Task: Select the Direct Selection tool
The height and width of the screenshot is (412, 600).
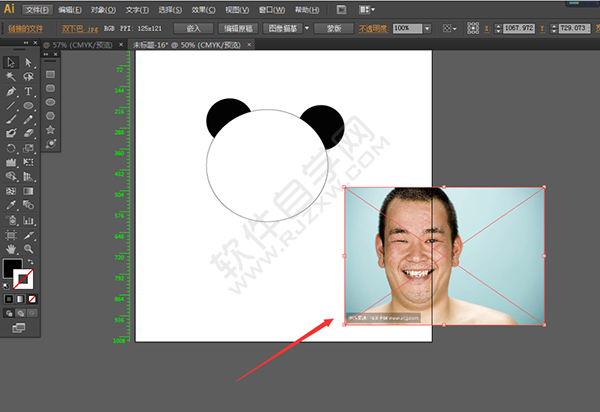Action: (x=28, y=62)
